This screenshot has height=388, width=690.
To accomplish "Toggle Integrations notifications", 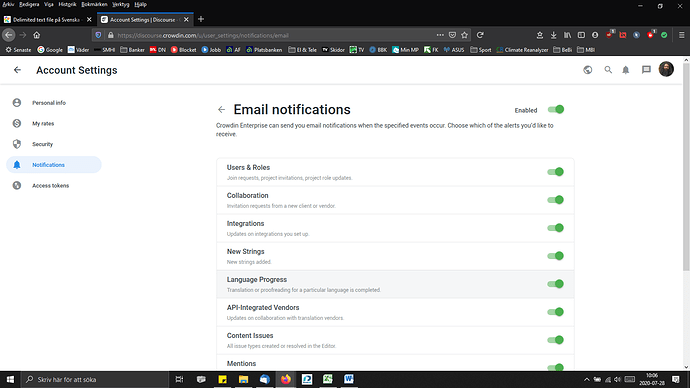I will (556, 228).
